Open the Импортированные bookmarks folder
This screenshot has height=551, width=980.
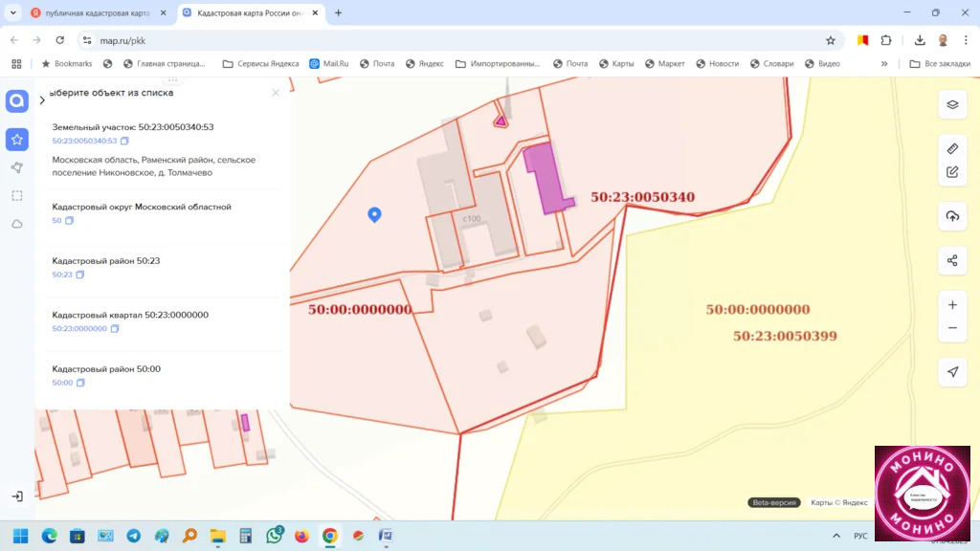click(498, 64)
